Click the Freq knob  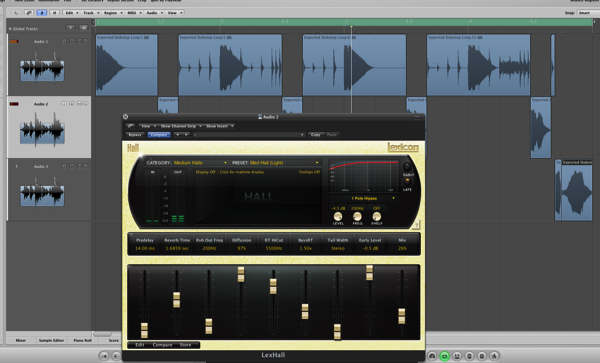coord(357,216)
